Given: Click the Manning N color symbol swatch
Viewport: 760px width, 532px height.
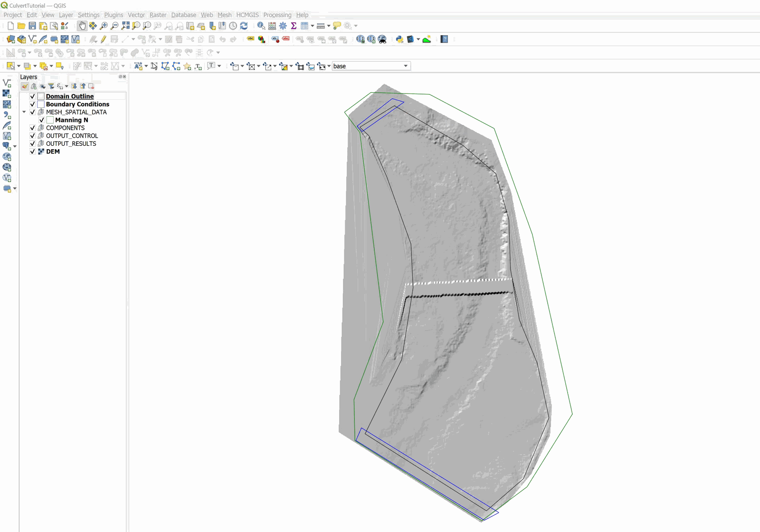Looking at the screenshot, I should 50,120.
